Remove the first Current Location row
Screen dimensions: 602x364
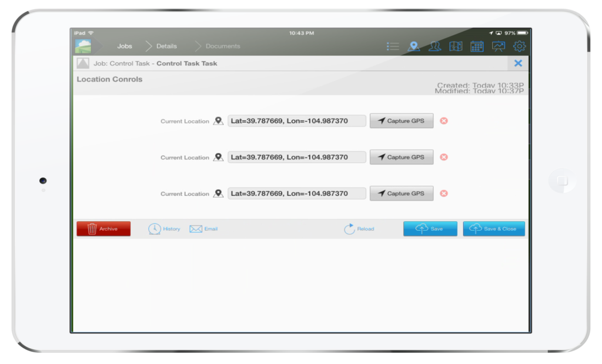click(444, 121)
